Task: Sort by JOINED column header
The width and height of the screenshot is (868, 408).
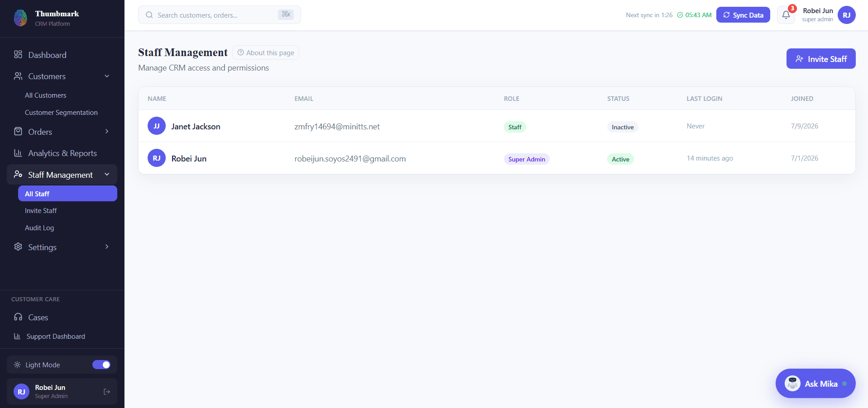Action: coord(802,99)
